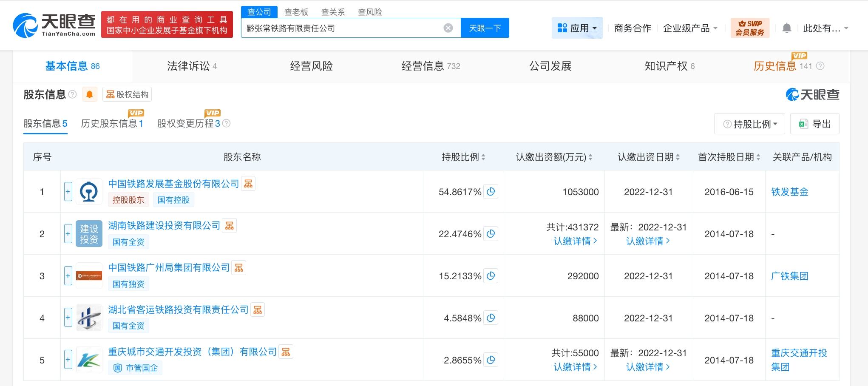Switch to the 法律诉讼 tab
Viewport: 868px width, 386px height.
(191, 66)
